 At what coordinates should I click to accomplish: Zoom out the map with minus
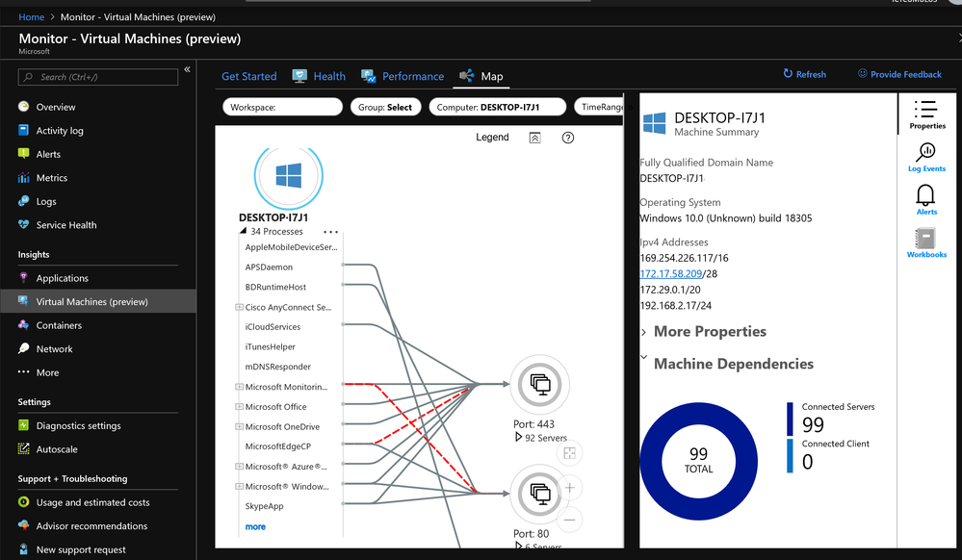pyautogui.click(x=569, y=520)
